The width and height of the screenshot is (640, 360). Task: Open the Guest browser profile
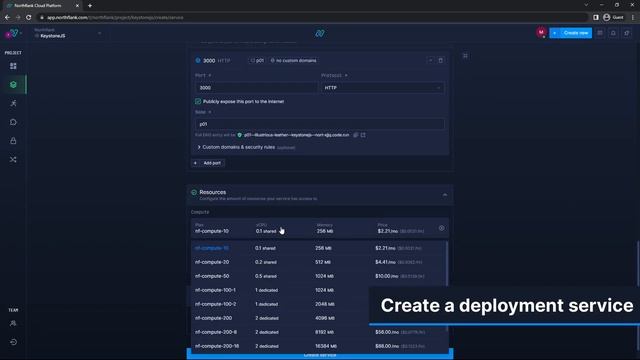point(613,18)
